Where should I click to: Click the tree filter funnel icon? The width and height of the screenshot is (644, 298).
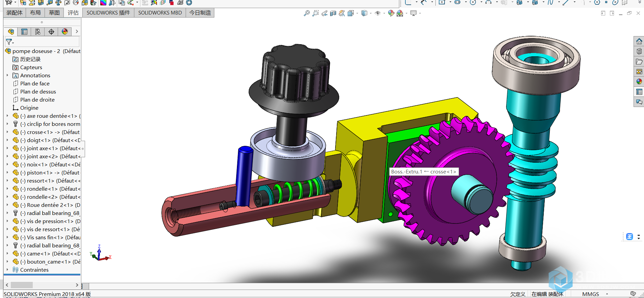click(x=9, y=42)
